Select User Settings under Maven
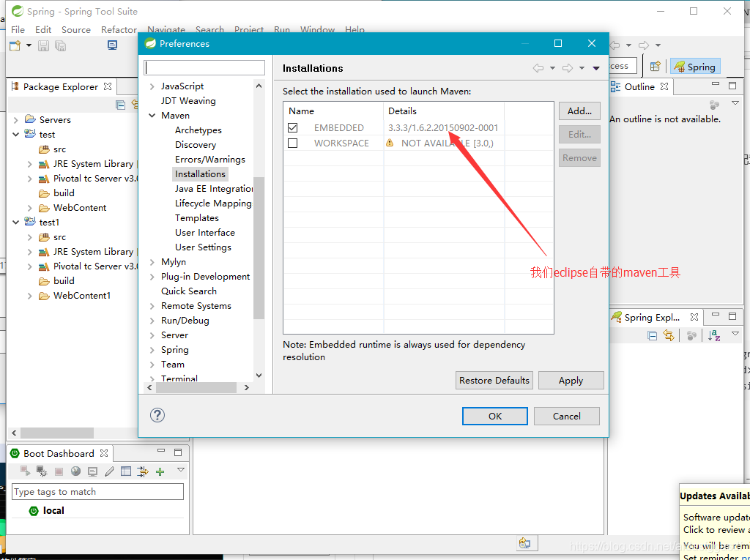 203,247
